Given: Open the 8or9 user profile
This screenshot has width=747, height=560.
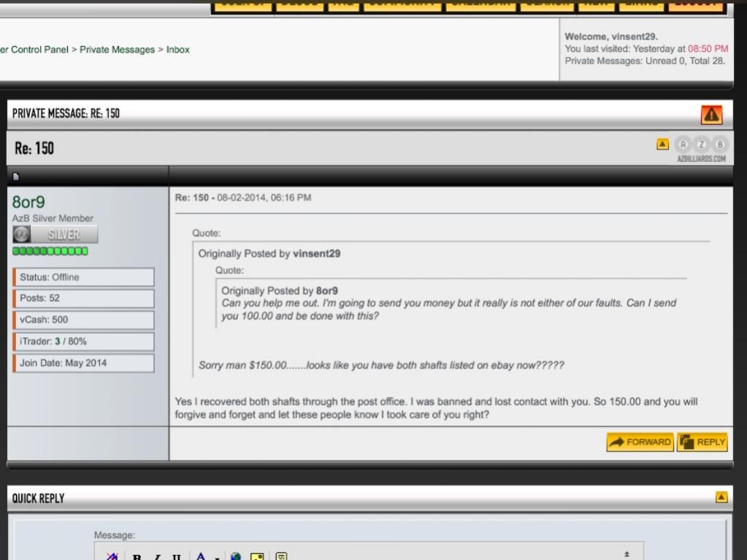Looking at the screenshot, I should coord(28,202).
